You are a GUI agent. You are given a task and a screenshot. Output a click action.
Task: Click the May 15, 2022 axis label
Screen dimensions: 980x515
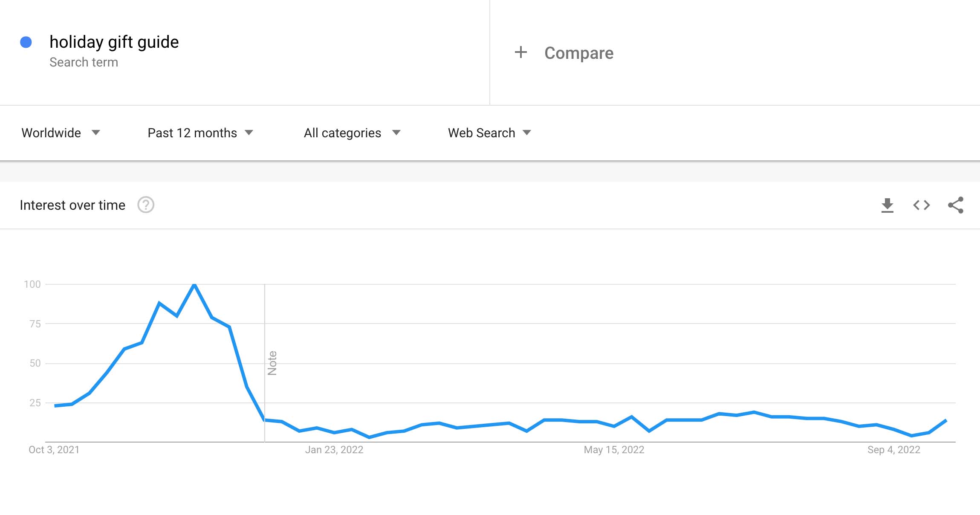(x=614, y=449)
